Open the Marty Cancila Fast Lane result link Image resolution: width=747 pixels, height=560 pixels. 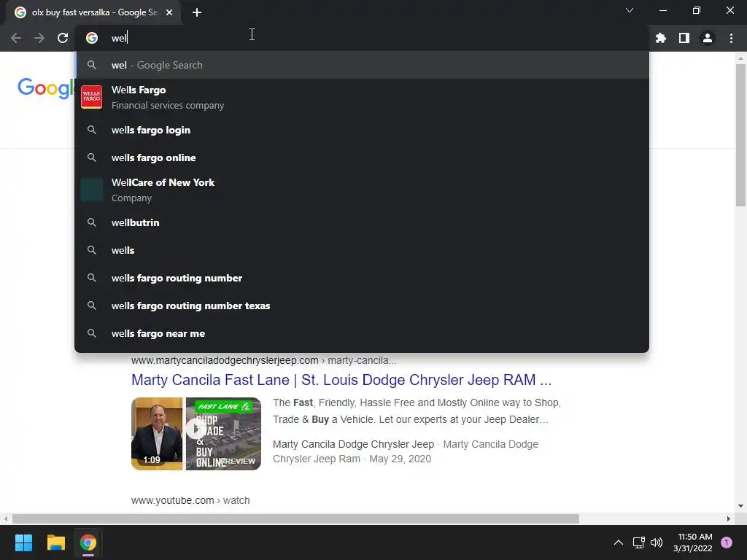click(341, 380)
